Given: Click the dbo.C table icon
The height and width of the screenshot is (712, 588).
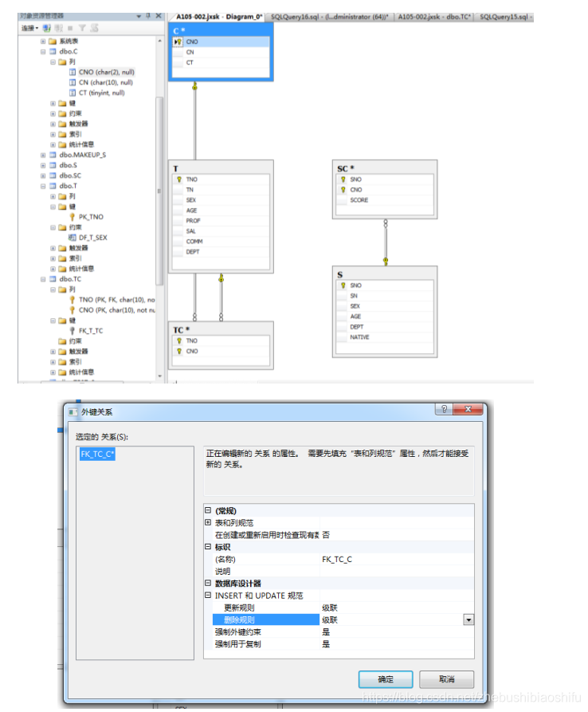Looking at the screenshot, I should click(x=53, y=51).
